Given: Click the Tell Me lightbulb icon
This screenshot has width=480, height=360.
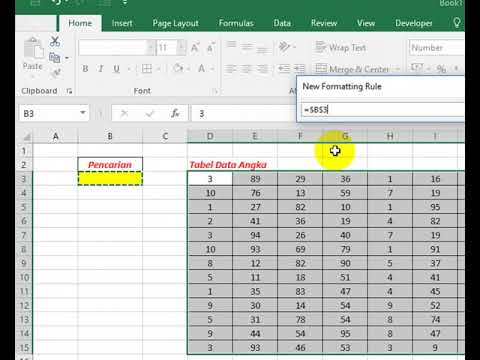Looking at the screenshot, I should pos(457,23).
